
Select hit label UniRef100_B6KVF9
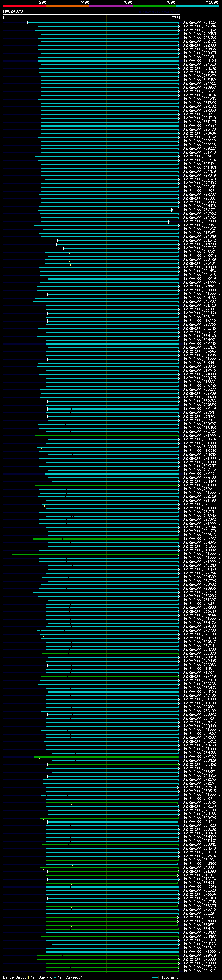click(199, 278)
